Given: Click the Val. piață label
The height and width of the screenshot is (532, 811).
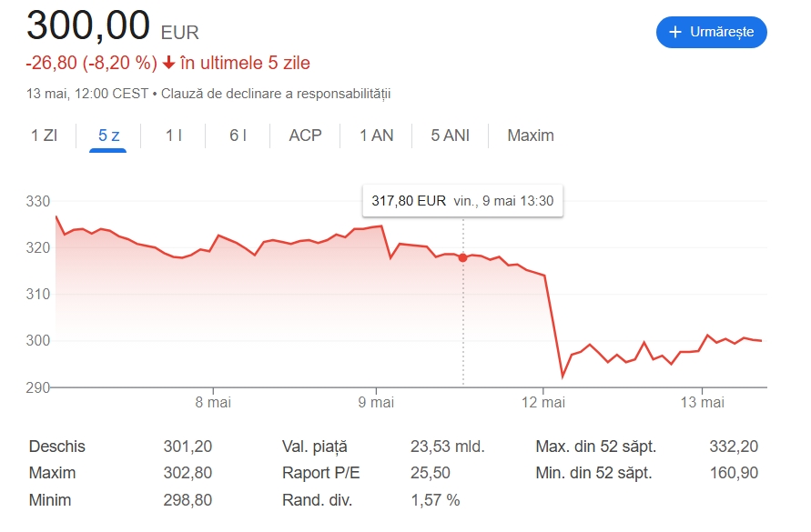Looking at the screenshot, I should [315, 447].
